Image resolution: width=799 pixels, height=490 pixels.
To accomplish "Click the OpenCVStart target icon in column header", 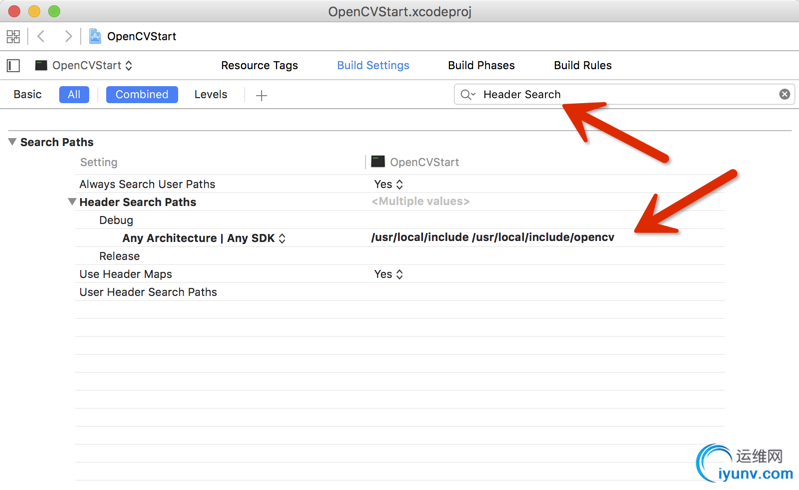I will (378, 162).
